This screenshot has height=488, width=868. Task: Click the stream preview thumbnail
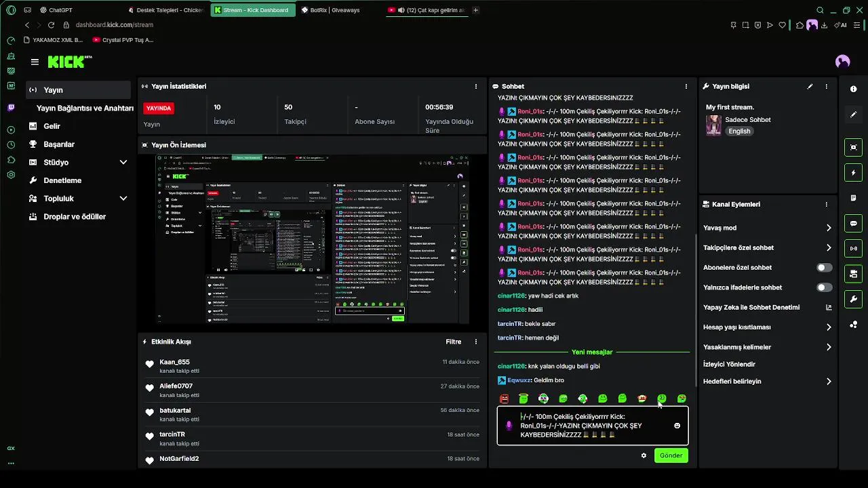click(313, 239)
